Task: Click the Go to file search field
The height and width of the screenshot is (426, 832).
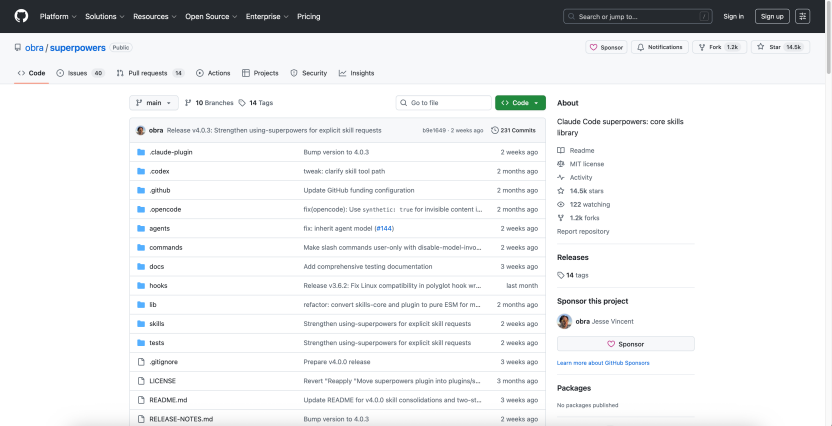Action: tap(443, 103)
